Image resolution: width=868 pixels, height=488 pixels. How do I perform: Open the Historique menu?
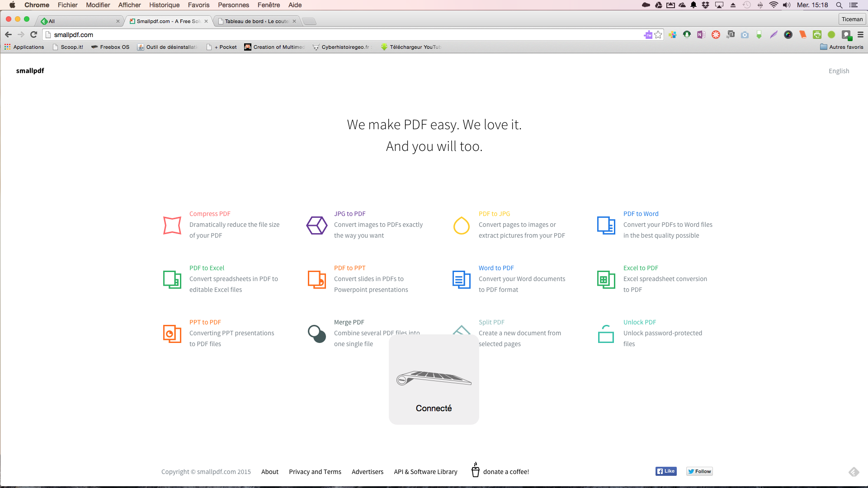[164, 5]
